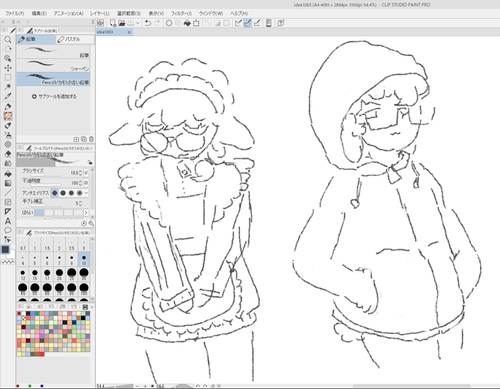
Task: Select the Operation object tool
Action: 8,58
